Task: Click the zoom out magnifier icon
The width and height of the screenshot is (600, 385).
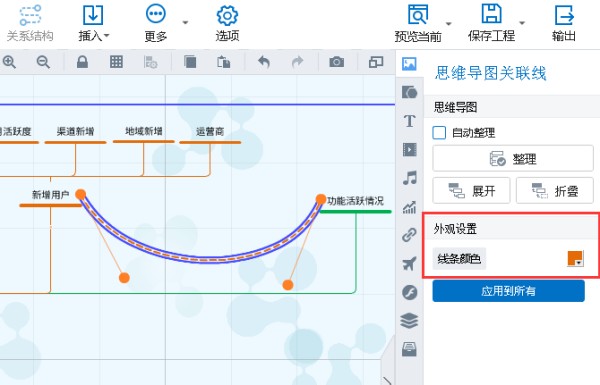Action: (x=43, y=62)
